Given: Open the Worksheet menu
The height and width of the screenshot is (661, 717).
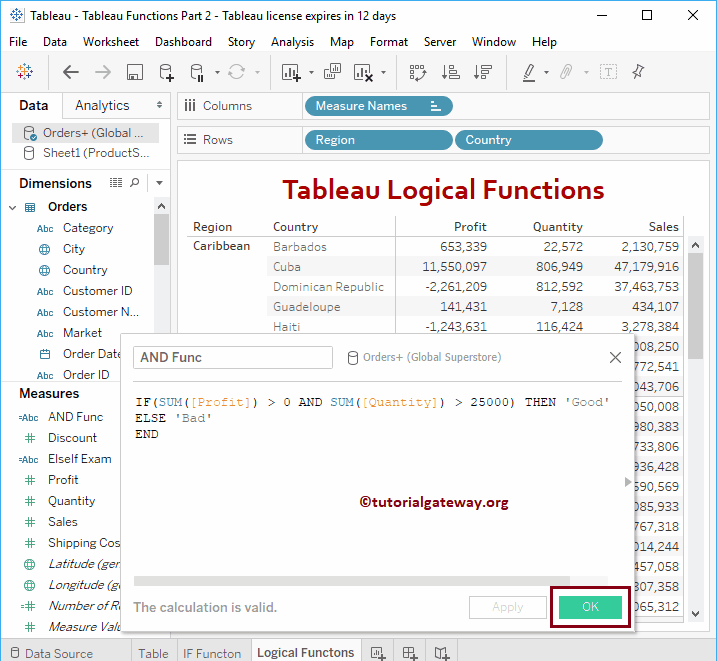Looking at the screenshot, I should pyautogui.click(x=111, y=42).
